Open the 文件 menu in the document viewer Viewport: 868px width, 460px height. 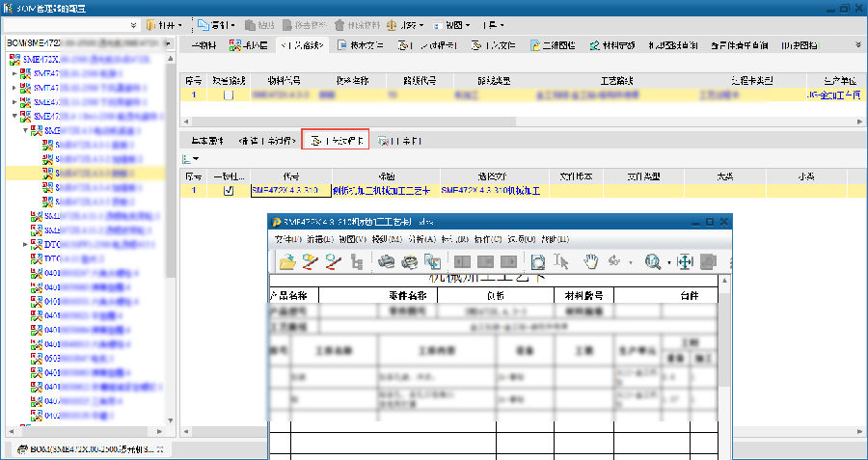point(286,238)
